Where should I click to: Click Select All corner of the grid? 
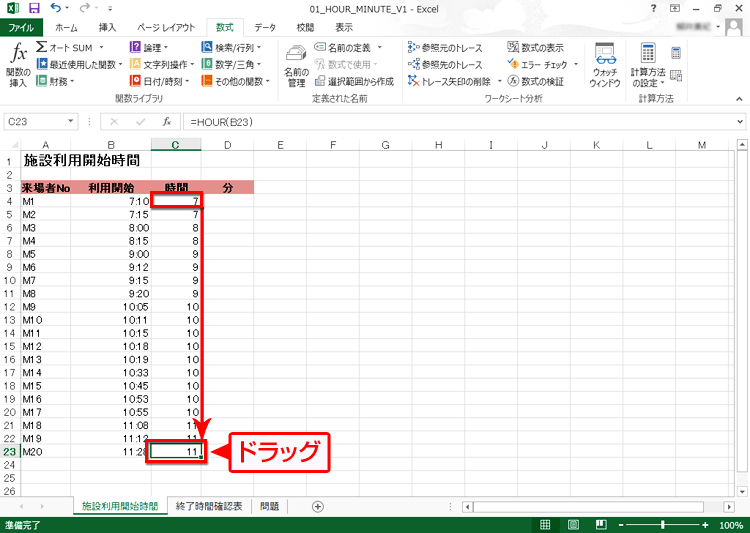pos(13,144)
